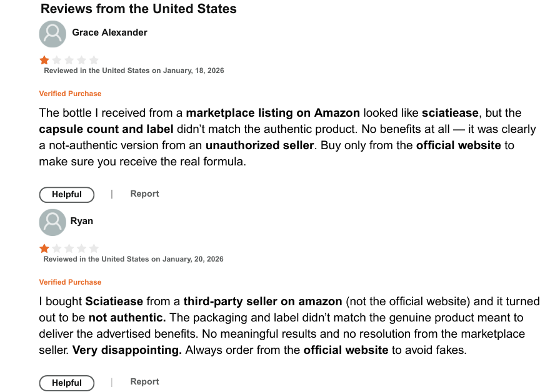Screen dimensions: 555x392
Task: Click the orange first star on Grace Alexander's rating
Action: tap(44, 60)
